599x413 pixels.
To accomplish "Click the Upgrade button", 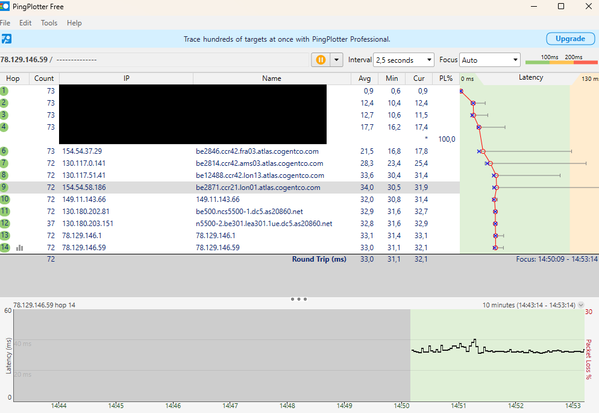I will pyautogui.click(x=570, y=39).
